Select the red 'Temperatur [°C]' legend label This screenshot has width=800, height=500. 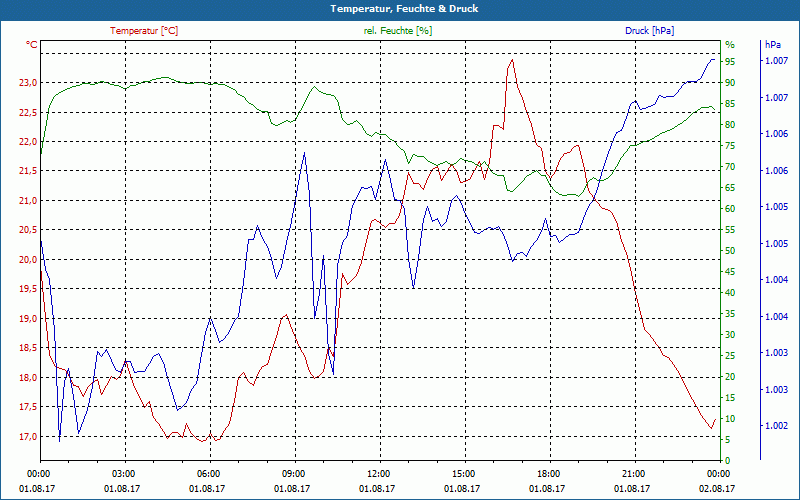144,31
